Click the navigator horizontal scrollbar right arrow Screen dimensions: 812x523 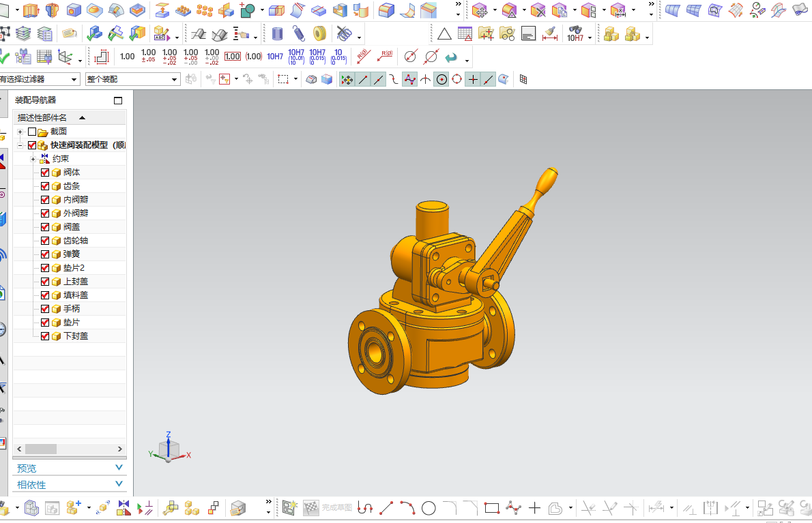pyautogui.click(x=120, y=449)
